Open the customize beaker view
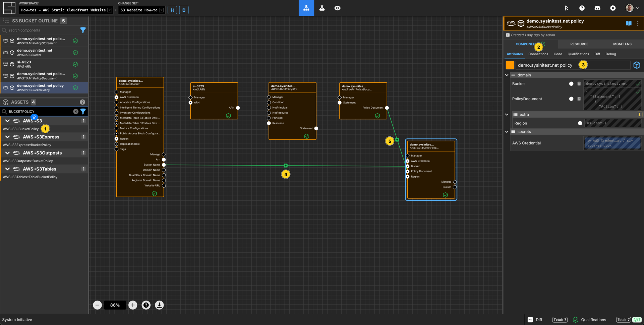Viewport: 644px width, 325px height. [322, 8]
